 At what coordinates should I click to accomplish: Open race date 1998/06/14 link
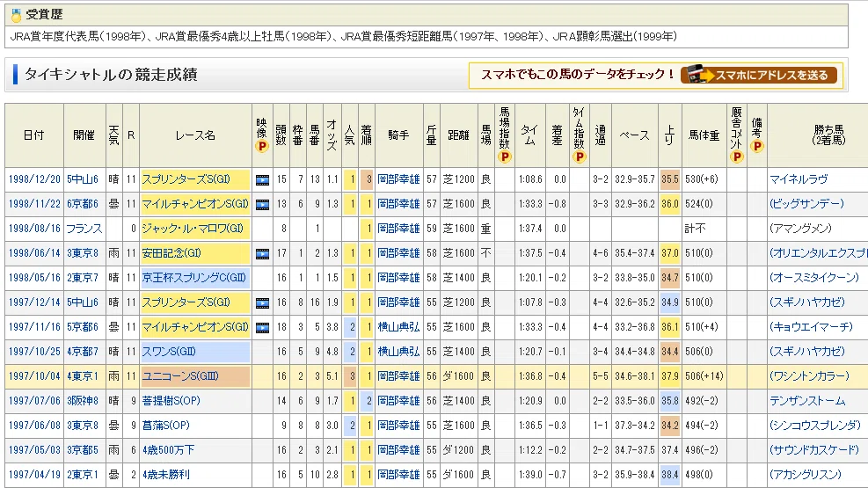tap(34, 253)
